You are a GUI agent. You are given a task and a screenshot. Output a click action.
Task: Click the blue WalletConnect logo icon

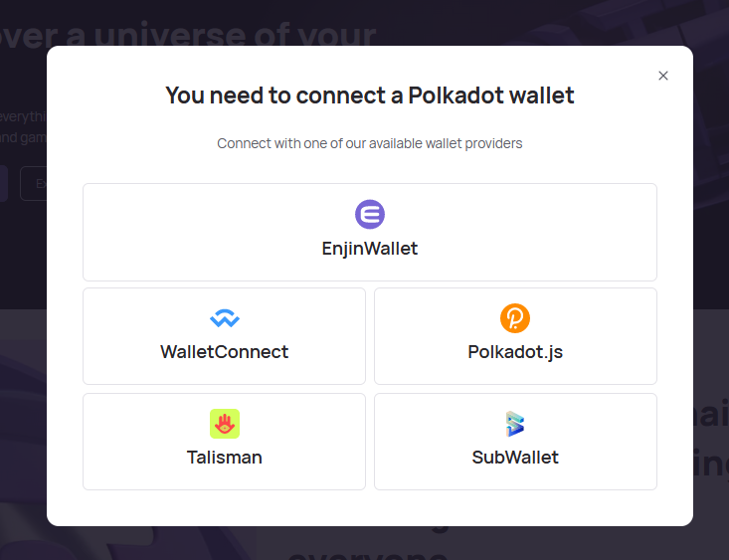[x=225, y=318]
